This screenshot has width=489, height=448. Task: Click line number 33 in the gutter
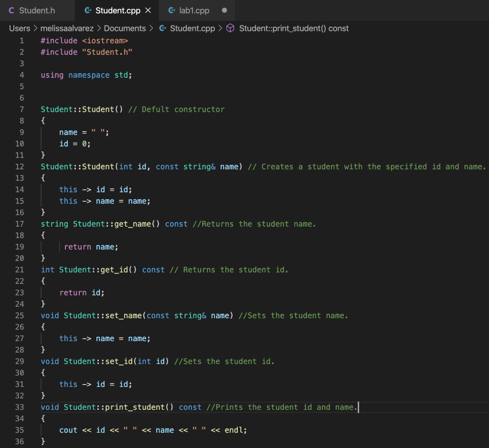[x=19, y=407]
